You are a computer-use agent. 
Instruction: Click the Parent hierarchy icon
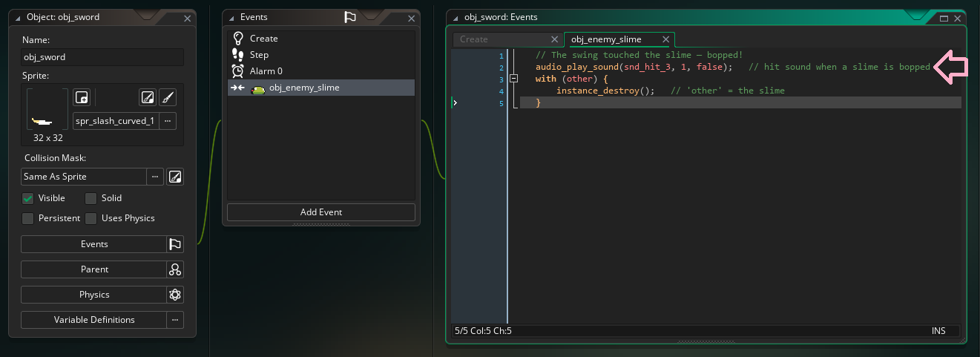pos(175,269)
